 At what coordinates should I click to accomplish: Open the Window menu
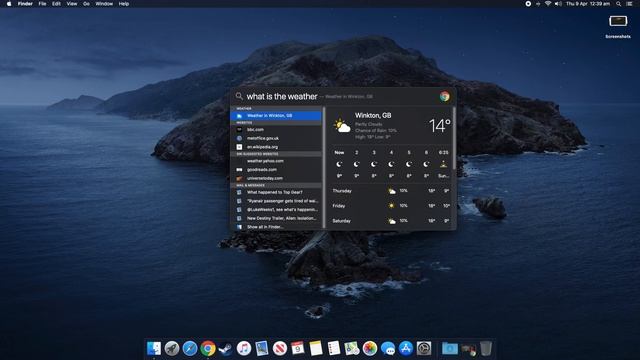pos(104,4)
